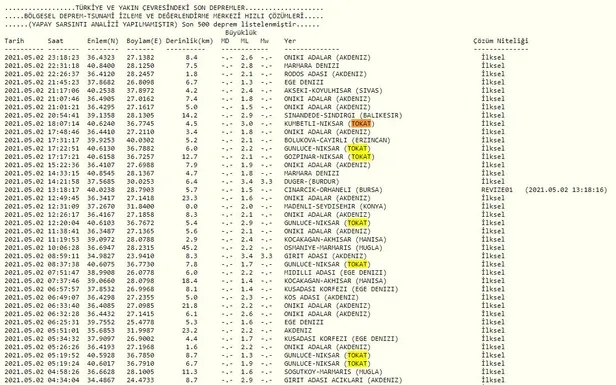Click highlighted 'TOKAT' in the 12:20:04 row
Viewport: 616px width, 385px height.
pos(357,223)
